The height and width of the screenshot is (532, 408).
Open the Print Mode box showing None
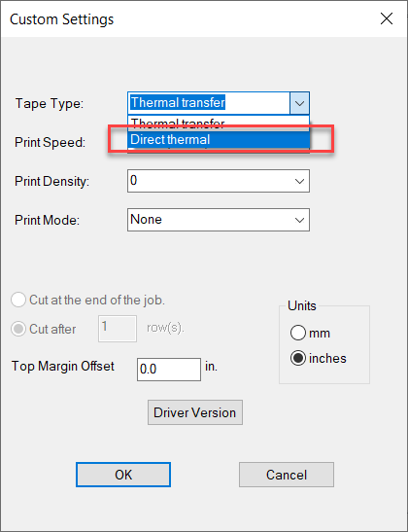point(219,220)
